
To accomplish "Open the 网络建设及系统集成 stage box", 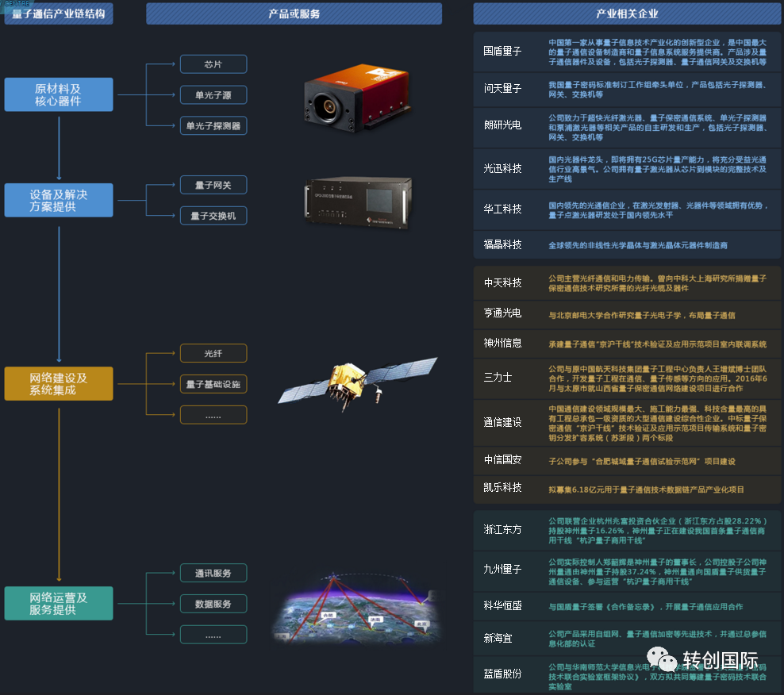I will click(x=59, y=383).
